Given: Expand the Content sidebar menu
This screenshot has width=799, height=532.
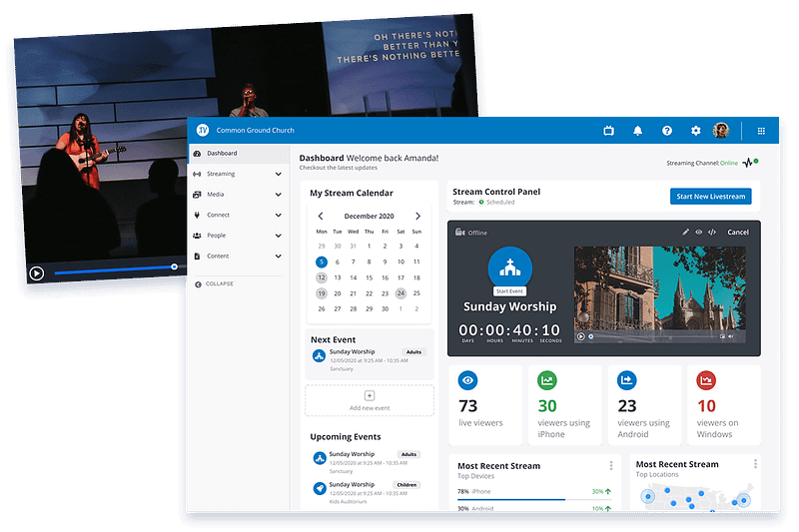Looking at the screenshot, I should coord(279,257).
